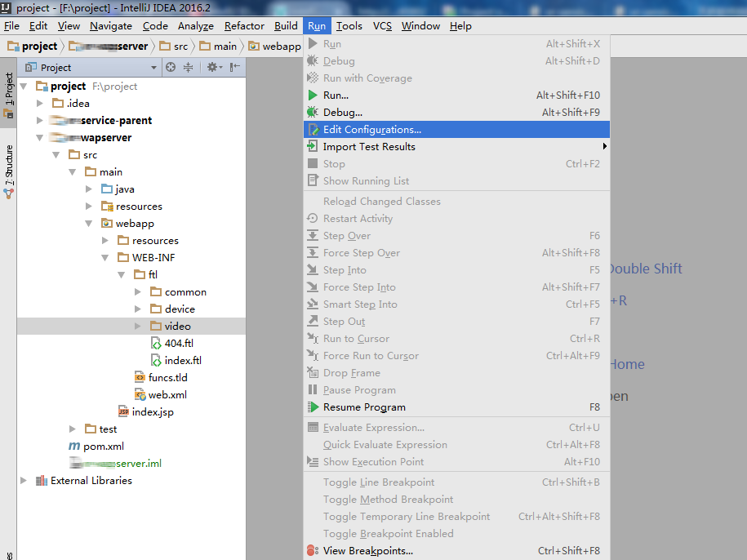
Task: Expand the .idea folder
Action: point(40,104)
